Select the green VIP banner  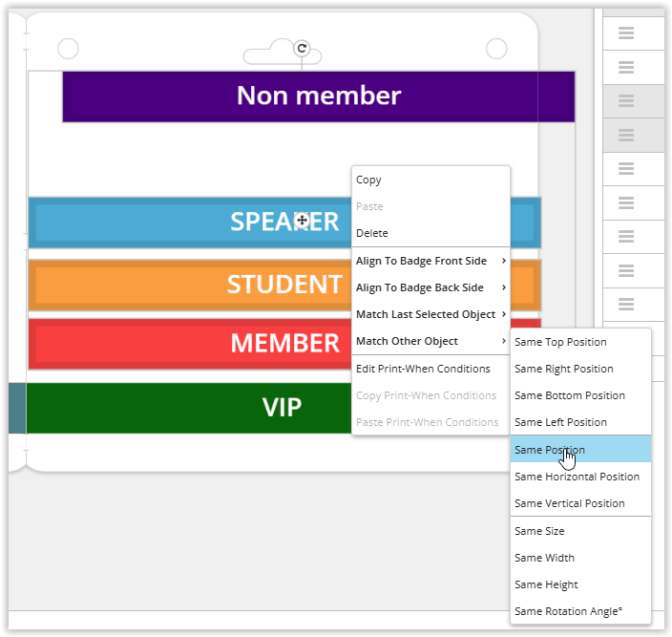[191, 408]
